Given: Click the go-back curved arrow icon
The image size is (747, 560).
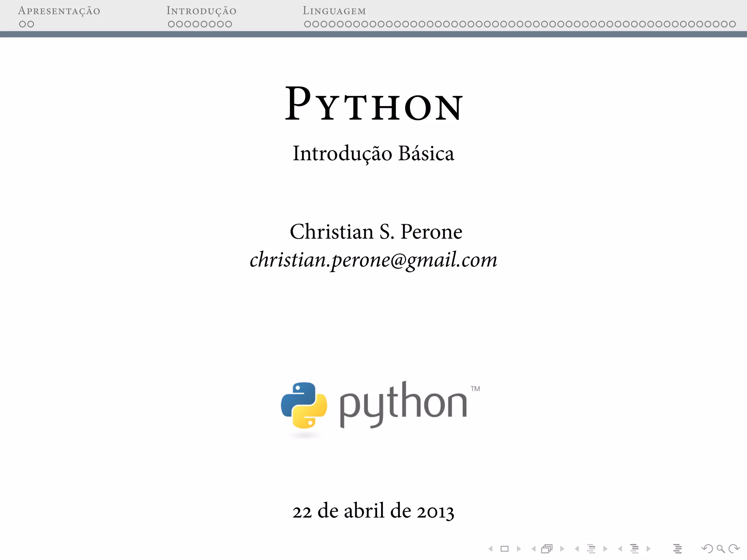Looking at the screenshot, I should click(x=707, y=549).
